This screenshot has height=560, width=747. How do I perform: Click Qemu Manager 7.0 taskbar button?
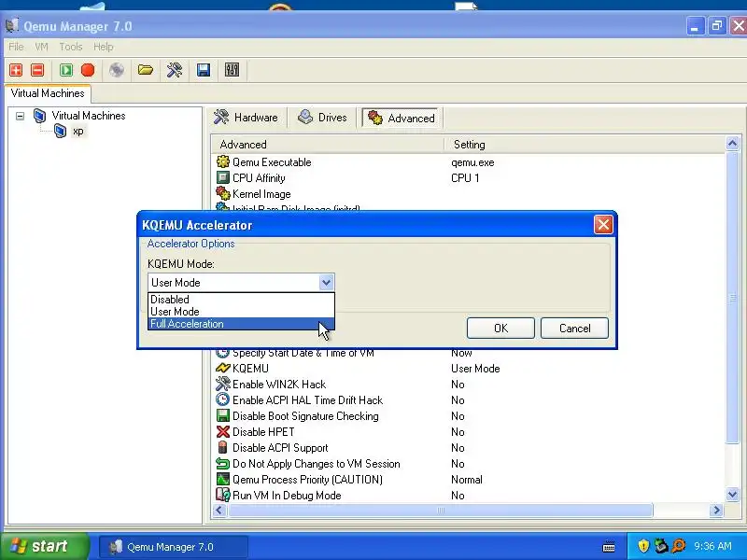click(x=174, y=547)
